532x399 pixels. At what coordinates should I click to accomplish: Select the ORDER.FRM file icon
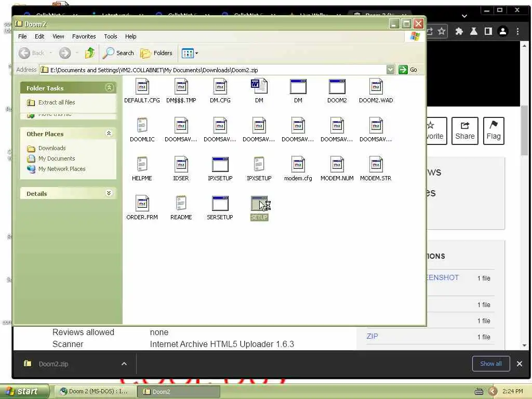click(142, 203)
